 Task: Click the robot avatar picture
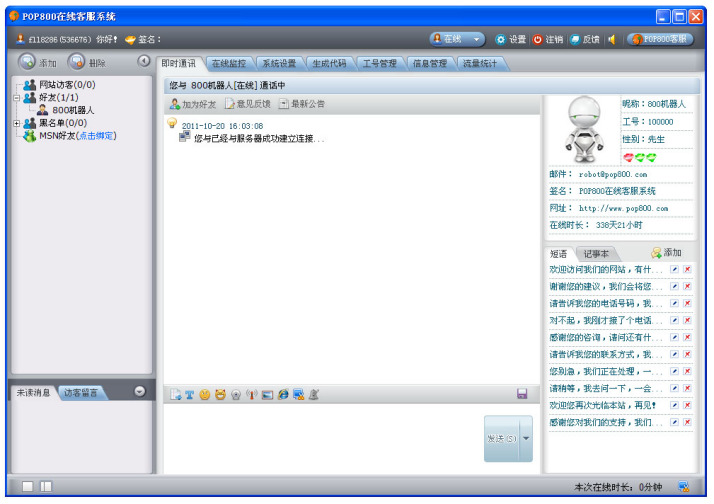coord(584,129)
